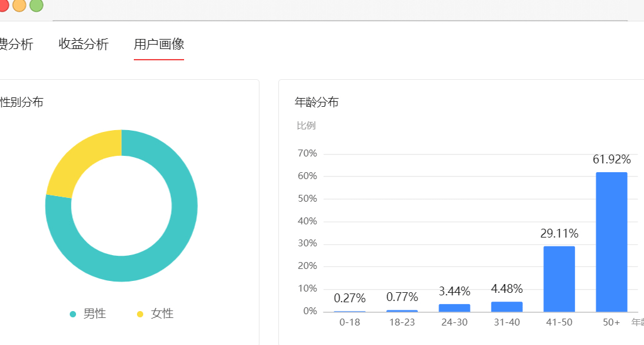Image resolution: width=644 pixels, height=345 pixels.
Task: Click the 41-50 age group bar
Action: point(559,278)
